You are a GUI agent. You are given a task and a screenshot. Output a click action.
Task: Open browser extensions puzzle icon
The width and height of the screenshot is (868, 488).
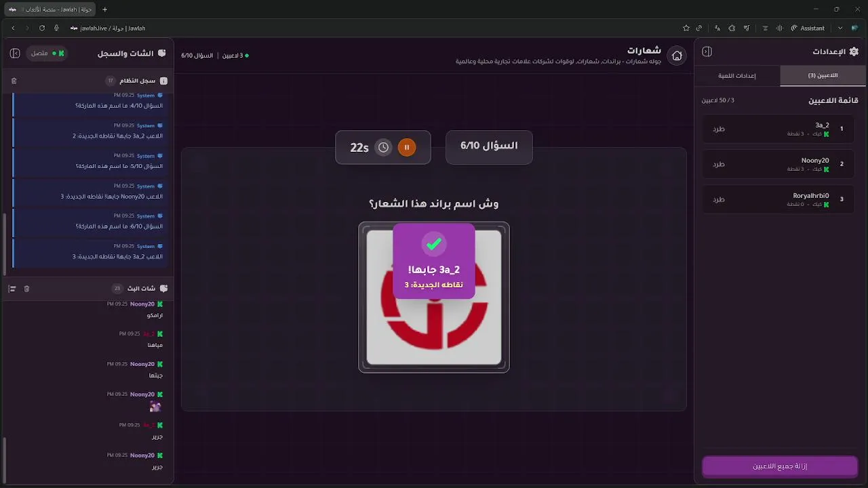click(732, 28)
